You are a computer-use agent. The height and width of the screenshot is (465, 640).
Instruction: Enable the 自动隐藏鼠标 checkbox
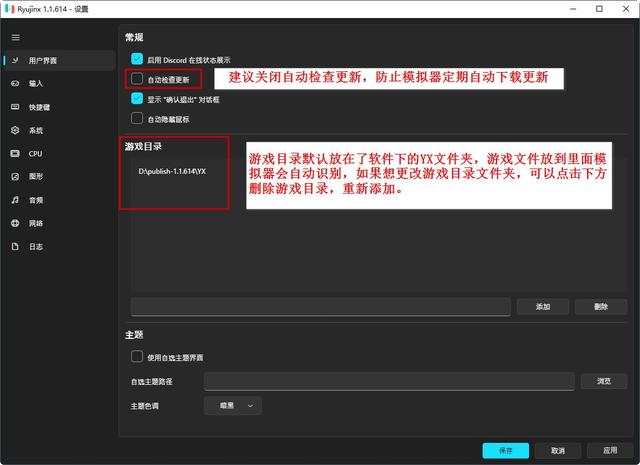click(x=137, y=118)
